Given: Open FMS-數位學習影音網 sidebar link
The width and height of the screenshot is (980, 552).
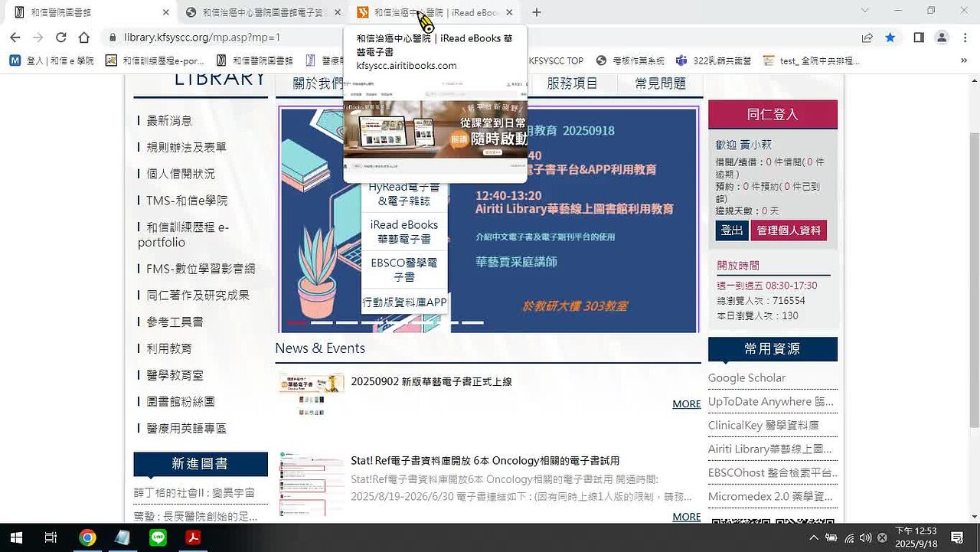Looking at the screenshot, I should coord(200,269).
